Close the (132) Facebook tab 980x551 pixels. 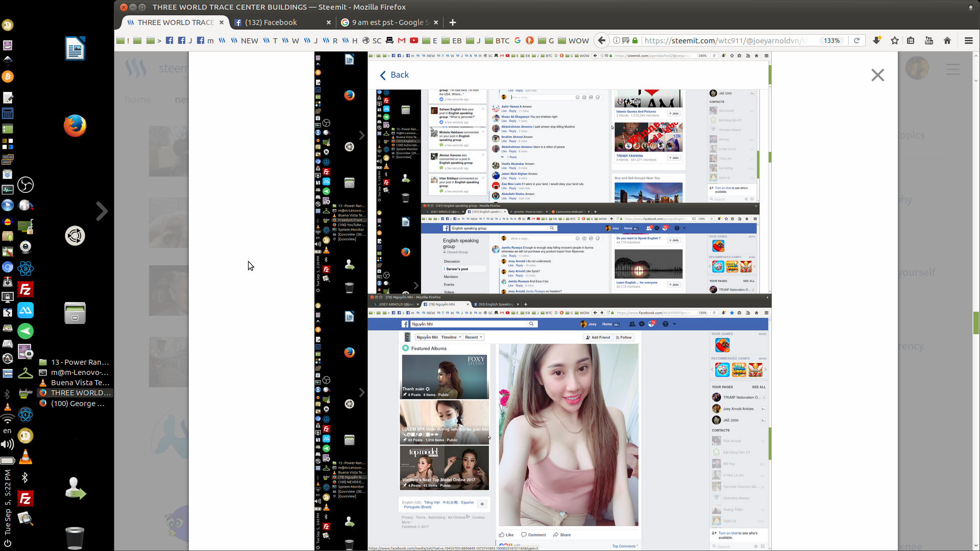pyautogui.click(x=329, y=22)
